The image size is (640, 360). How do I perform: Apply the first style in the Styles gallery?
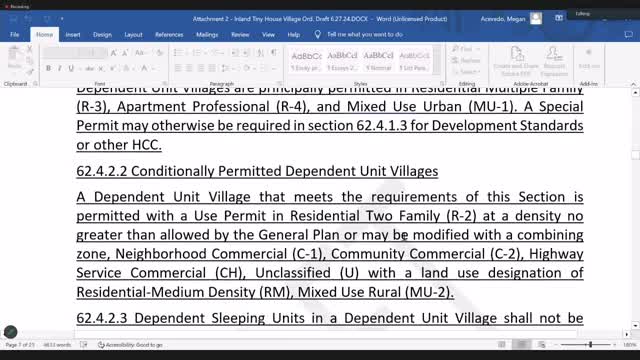click(x=307, y=60)
